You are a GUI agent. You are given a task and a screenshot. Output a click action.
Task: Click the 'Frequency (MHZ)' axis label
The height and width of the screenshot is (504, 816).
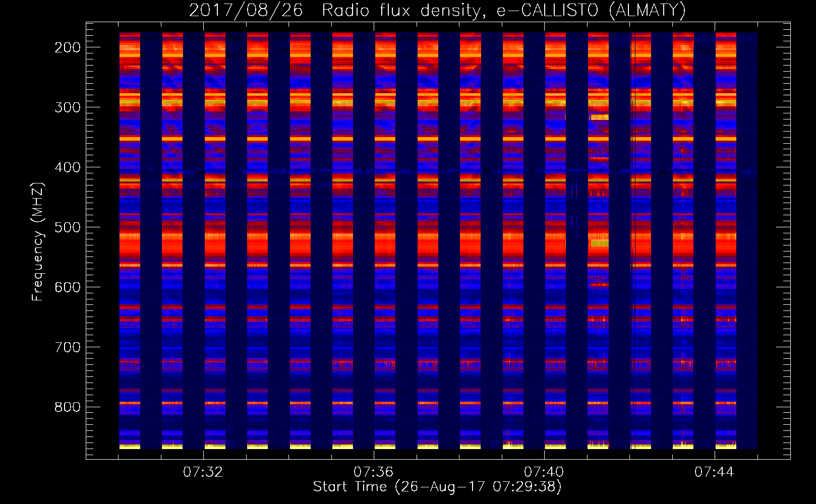coord(38,242)
